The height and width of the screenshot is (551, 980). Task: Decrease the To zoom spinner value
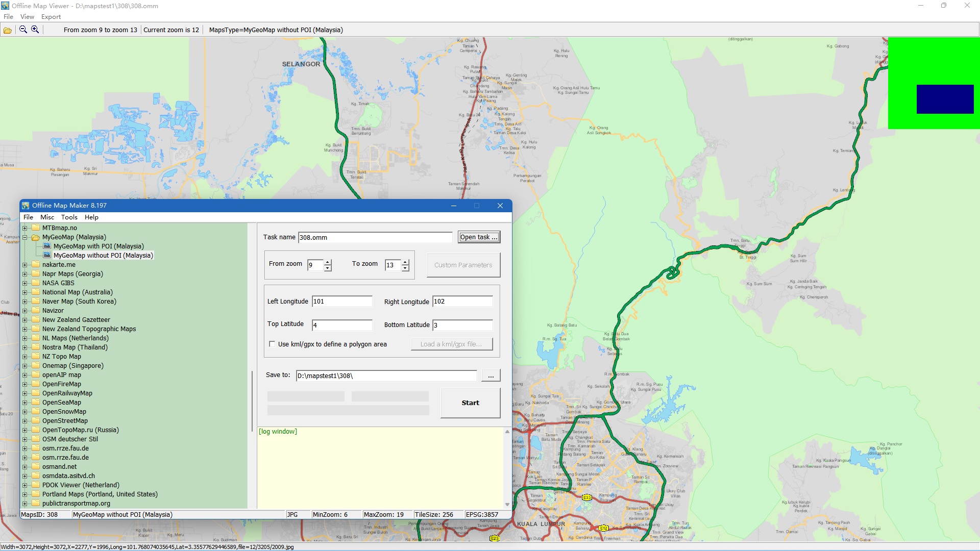(x=405, y=268)
